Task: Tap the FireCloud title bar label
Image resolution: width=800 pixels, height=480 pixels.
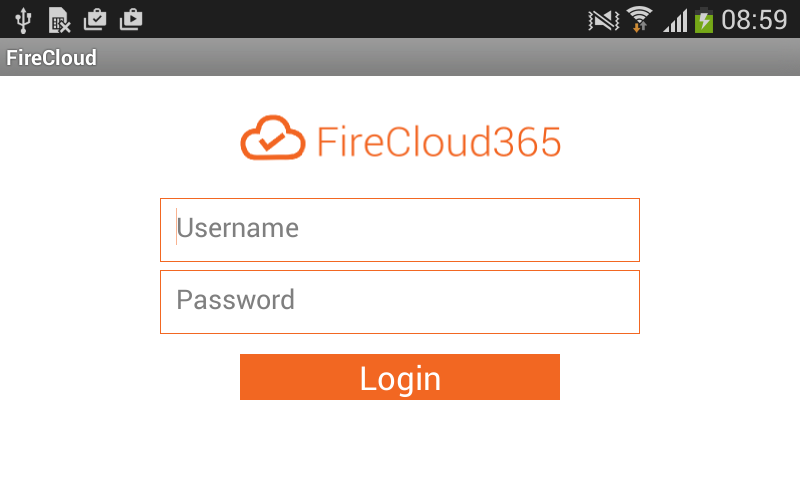Action: click(x=52, y=58)
